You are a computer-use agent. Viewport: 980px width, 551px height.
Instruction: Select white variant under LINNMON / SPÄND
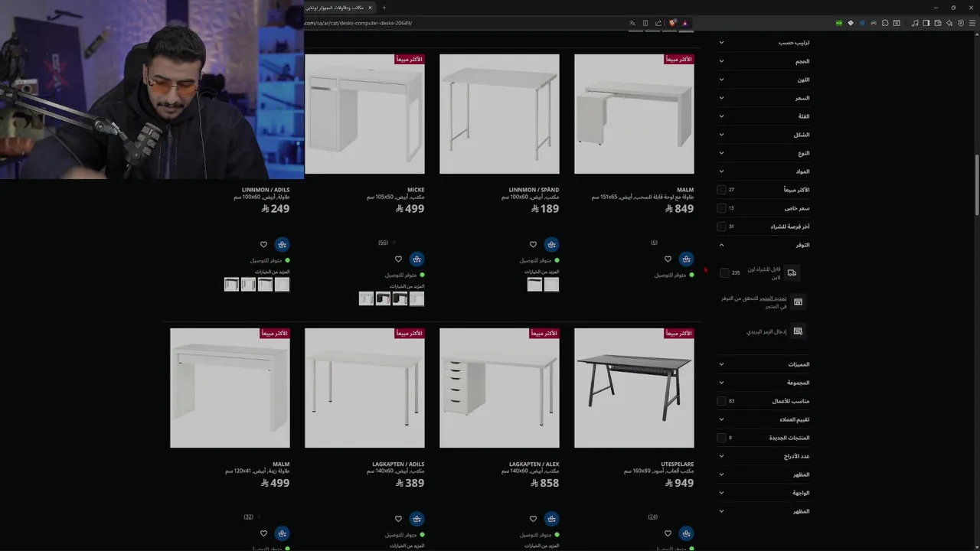tap(551, 285)
